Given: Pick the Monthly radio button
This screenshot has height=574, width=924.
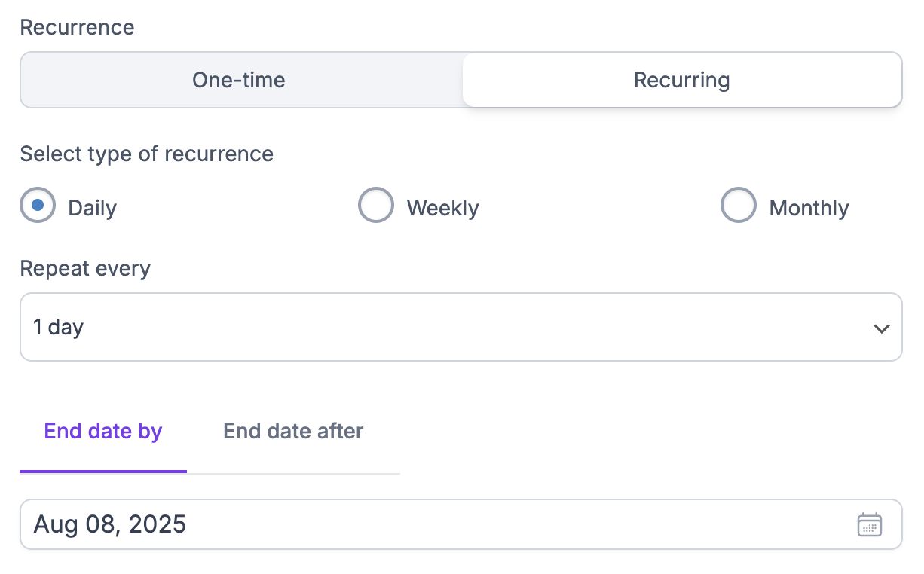Looking at the screenshot, I should 738,205.
